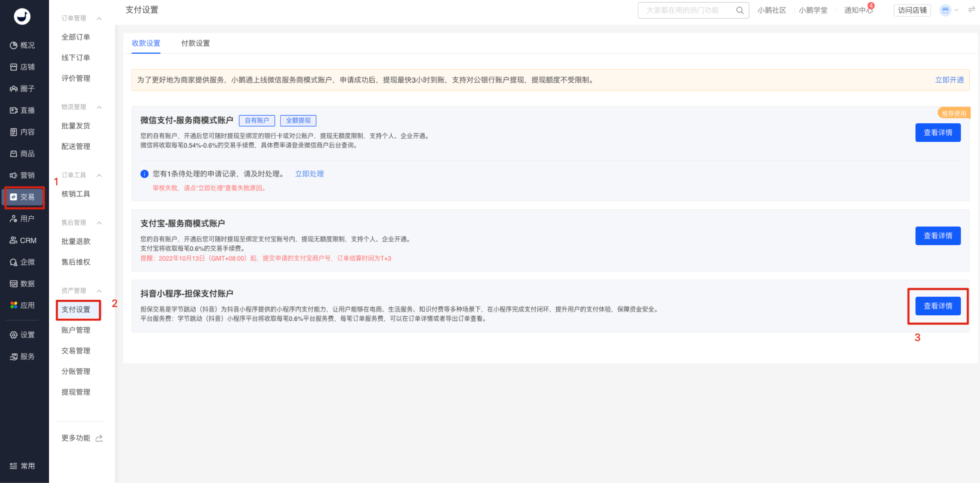Click the Xiaoetong logo icon
The image size is (980, 483).
22,16
